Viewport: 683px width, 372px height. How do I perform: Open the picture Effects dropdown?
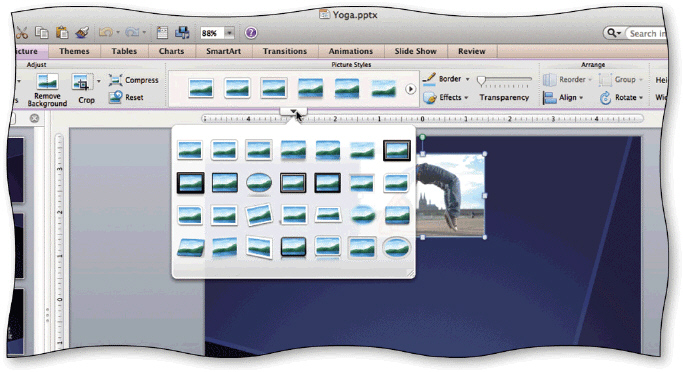click(445, 98)
